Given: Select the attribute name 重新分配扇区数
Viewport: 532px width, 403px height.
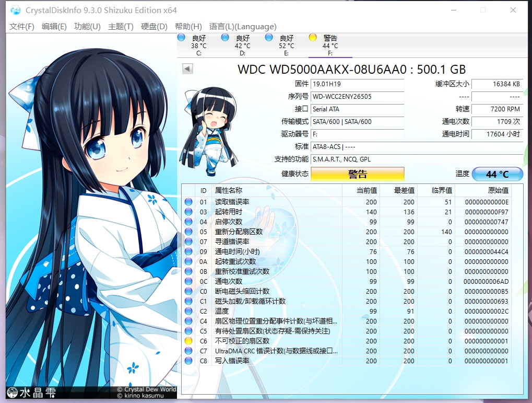Looking at the screenshot, I should click(239, 232).
